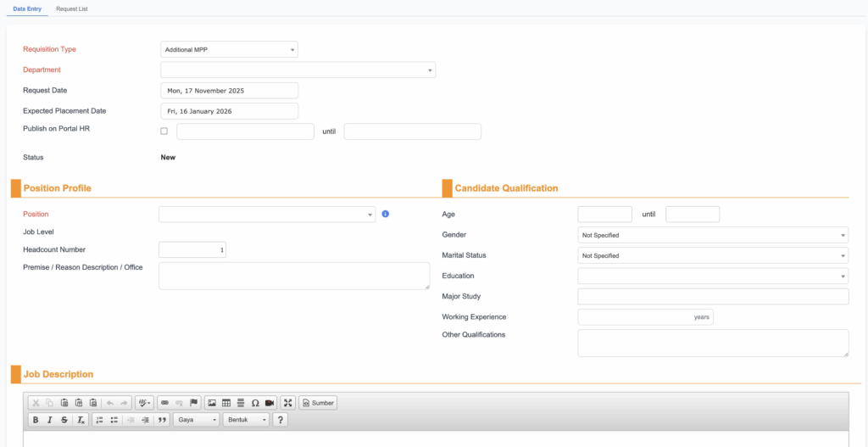Click the Sumber source button
Screen dimensions: 868x447
[318, 403]
